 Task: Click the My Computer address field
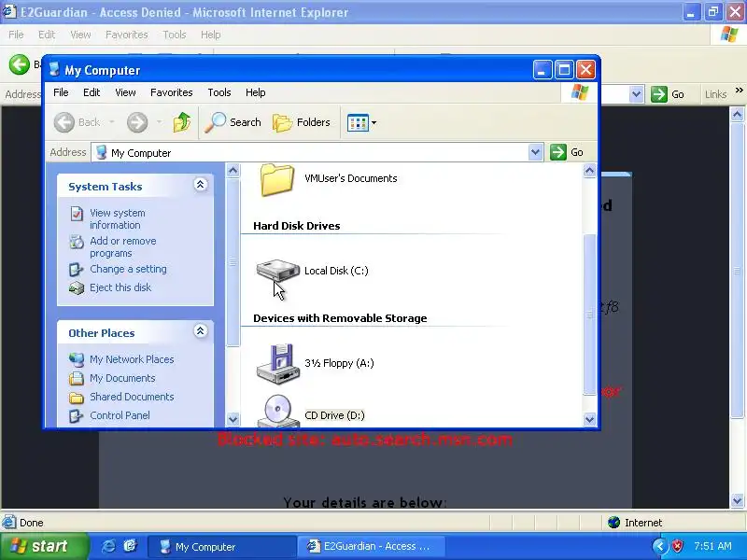(310, 152)
